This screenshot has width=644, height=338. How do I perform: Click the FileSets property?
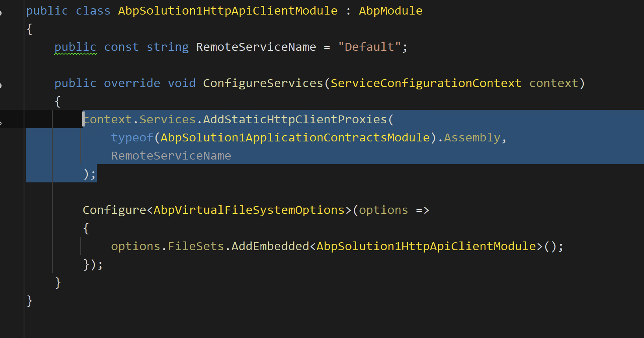(196, 246)
